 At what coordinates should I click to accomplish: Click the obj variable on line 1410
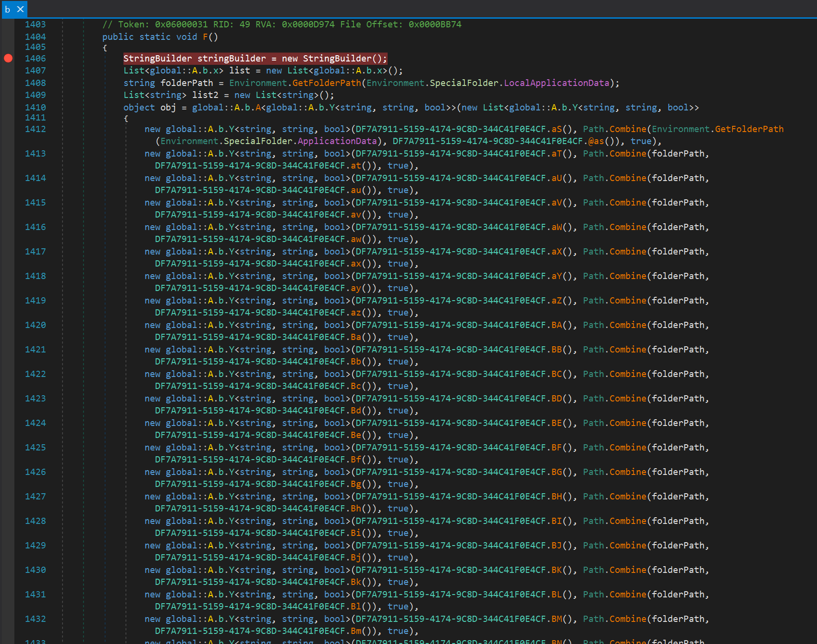pos(168,108)
